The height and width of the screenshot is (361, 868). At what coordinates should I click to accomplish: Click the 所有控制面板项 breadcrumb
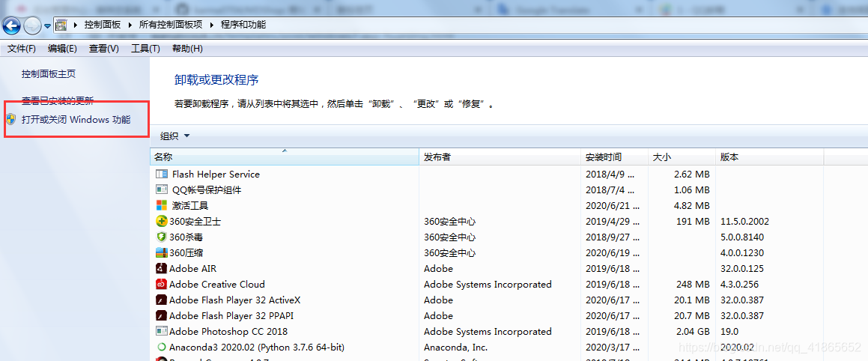(x=171, y=25)
